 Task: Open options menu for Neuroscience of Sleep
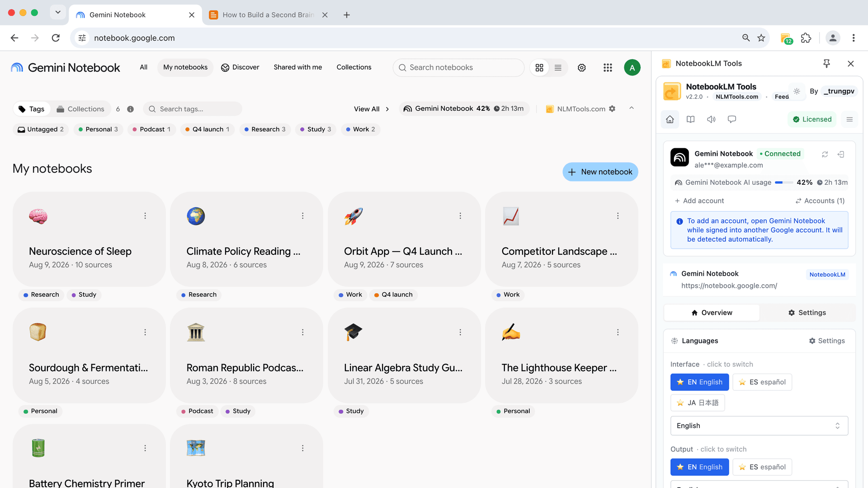(x=145, y=216)
